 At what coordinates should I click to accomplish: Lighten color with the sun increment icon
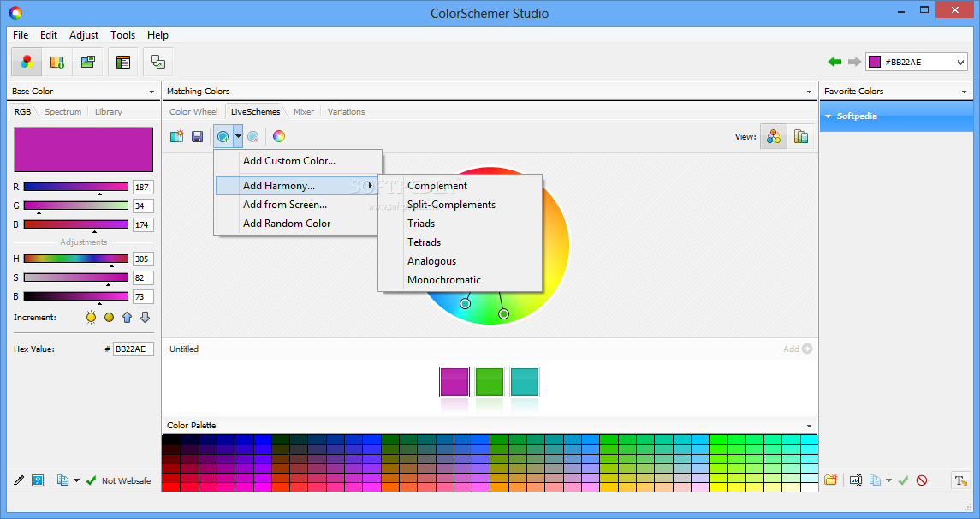pyautogui.click(x=92, y=317)
